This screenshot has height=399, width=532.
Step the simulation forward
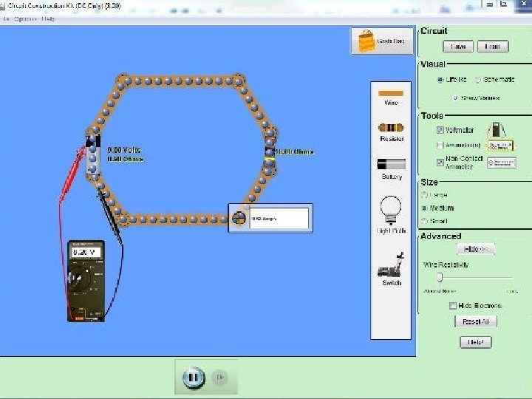click(220, 378)
